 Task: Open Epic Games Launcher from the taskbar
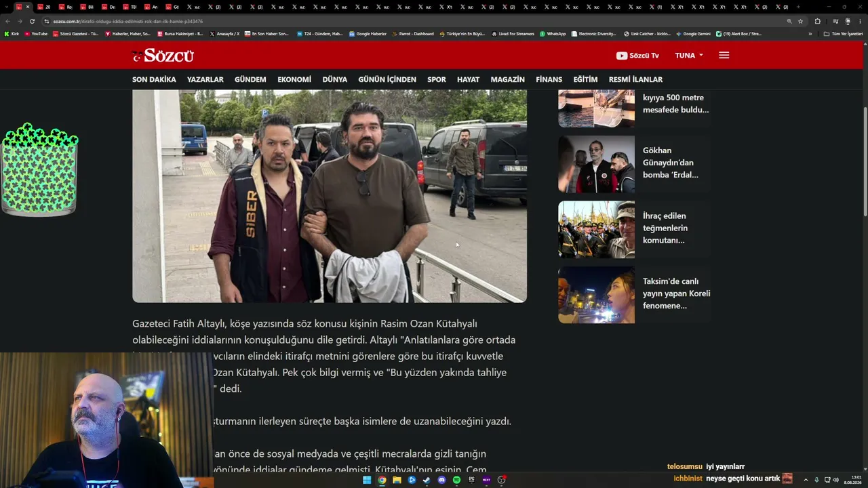pos(471,480)
